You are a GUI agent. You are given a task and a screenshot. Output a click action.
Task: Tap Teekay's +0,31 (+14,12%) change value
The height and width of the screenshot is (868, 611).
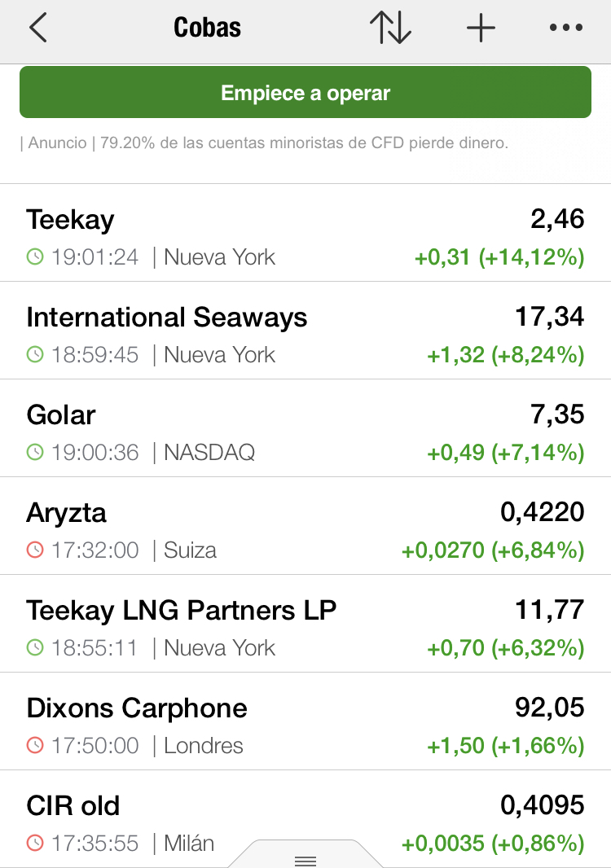(x=499, y=257)
